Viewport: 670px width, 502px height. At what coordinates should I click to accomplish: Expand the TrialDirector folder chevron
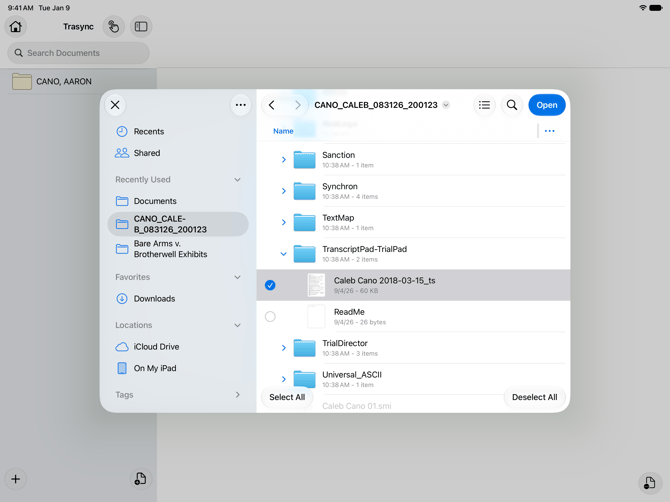click(284, 348)
